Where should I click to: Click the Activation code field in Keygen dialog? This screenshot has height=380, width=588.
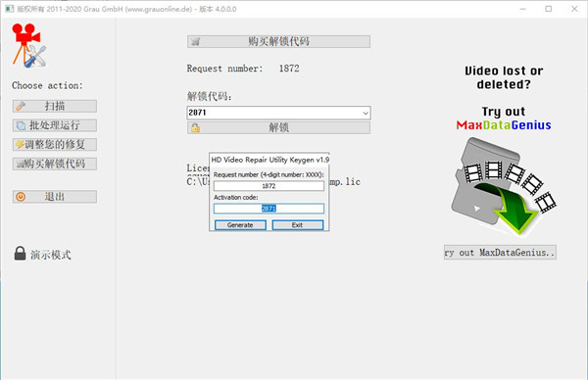[269, 209]
